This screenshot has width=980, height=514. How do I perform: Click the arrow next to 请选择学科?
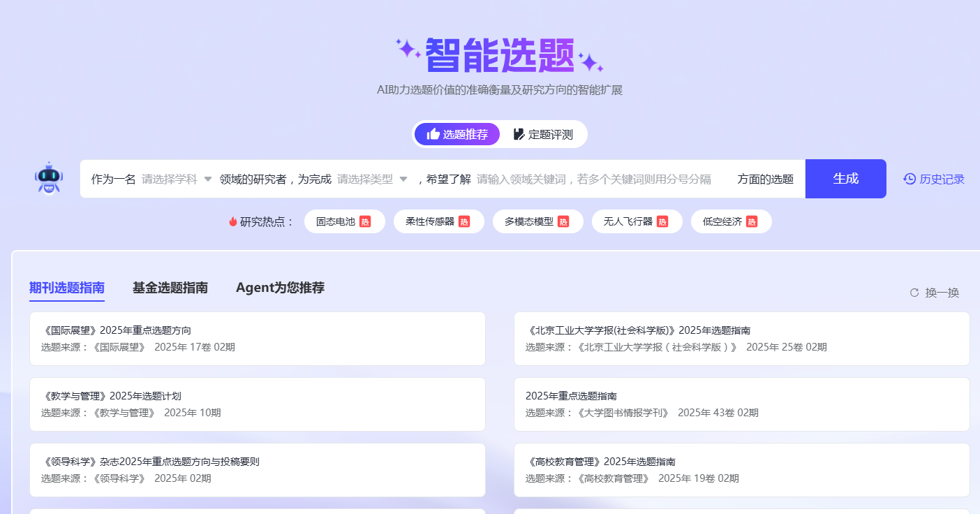click(x=207, y=179)
